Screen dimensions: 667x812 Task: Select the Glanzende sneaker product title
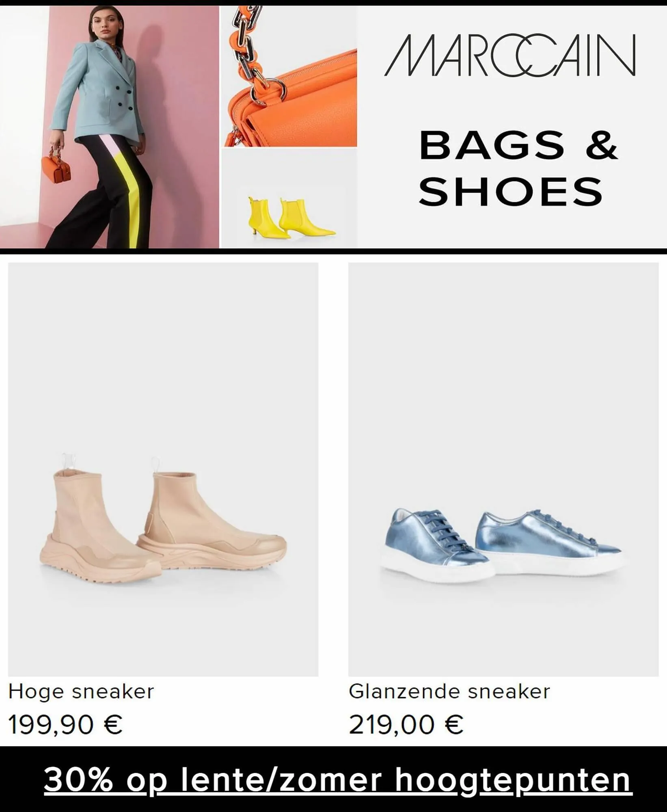click(449, 691)
